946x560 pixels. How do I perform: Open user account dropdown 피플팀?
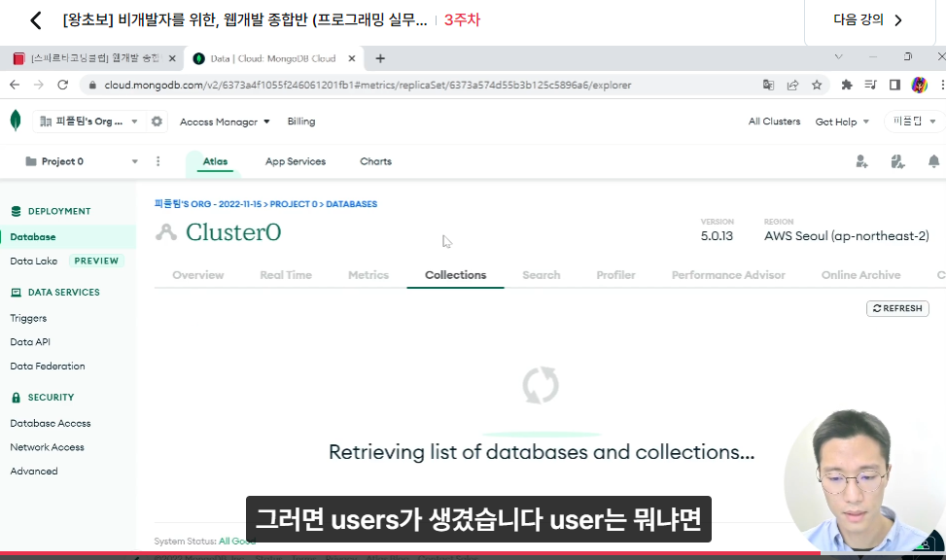pos(914,122)
